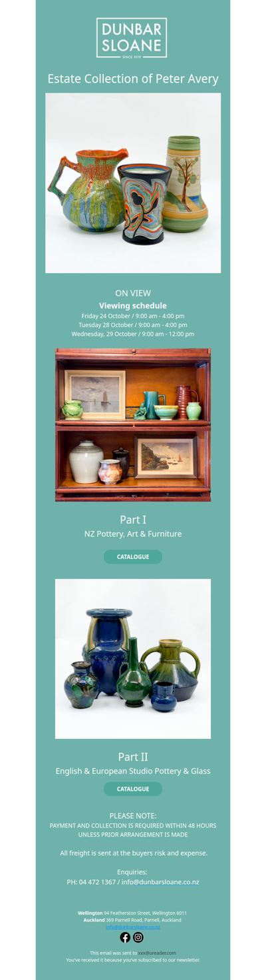Click the blue email link below the Auckland address
266x980 pixels.
pos(133,927)
